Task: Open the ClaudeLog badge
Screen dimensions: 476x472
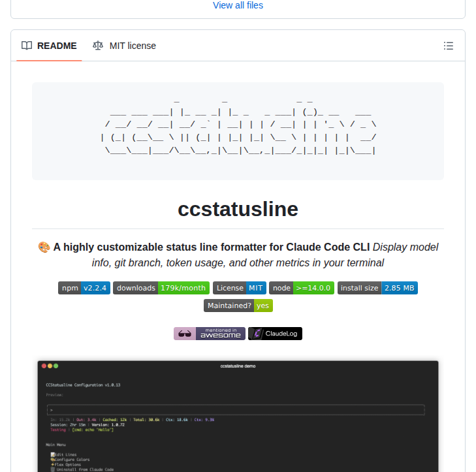Action: point(275,334)
